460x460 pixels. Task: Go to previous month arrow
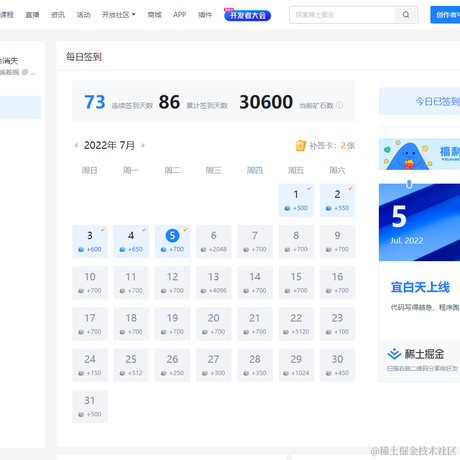(x=76, y=145)
